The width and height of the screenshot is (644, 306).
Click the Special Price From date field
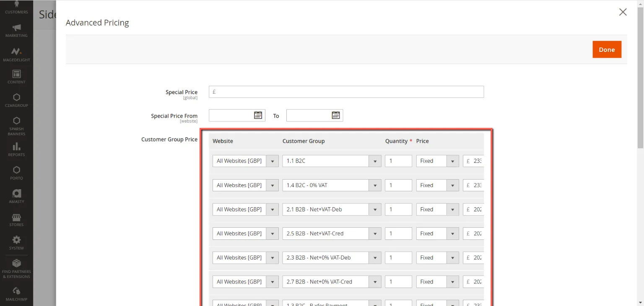[x=237, y=115]
